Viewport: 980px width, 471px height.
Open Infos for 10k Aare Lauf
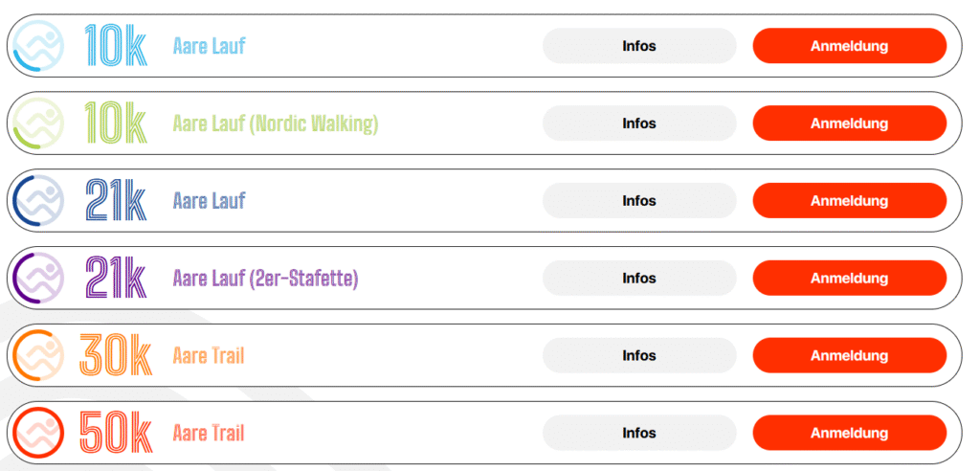[x=638, y=46]
